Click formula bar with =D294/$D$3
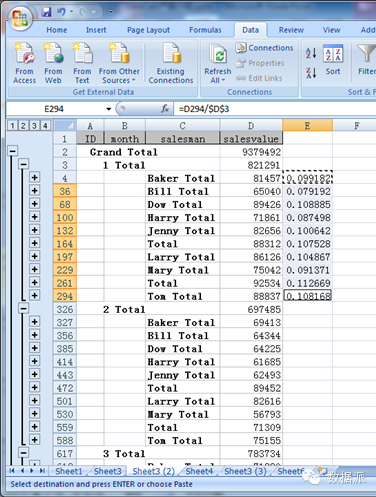The width and height of the screenshot is (376, 497). pos(275,109)
